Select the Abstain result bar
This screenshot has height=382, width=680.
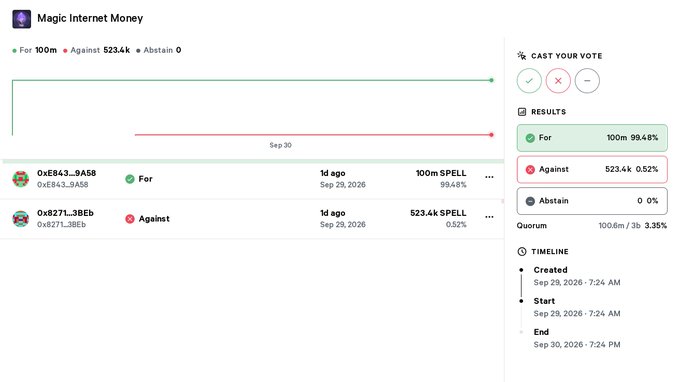pyautogui.click(x=592, y=201)
